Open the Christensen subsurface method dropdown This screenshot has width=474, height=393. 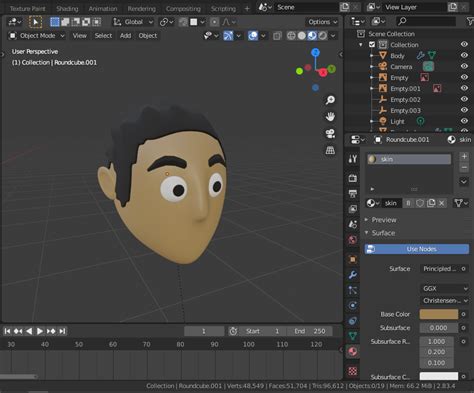point(445,301)
